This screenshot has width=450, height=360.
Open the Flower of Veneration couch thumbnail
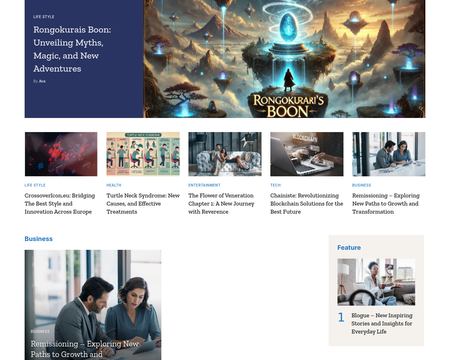[x=225, y=154]
